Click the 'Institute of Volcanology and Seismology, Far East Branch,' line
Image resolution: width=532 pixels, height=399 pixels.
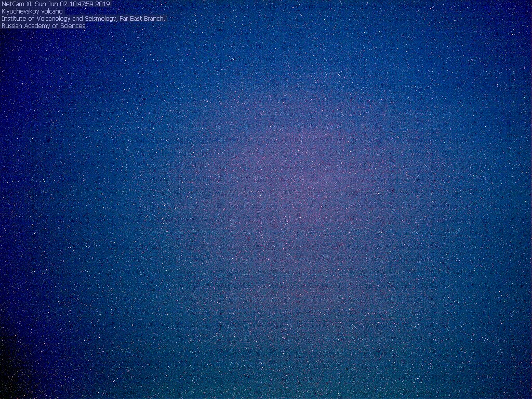[x=84, y=19]
